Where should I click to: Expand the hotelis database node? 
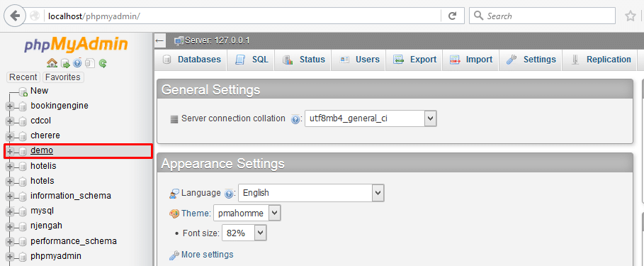click(10, 167)
